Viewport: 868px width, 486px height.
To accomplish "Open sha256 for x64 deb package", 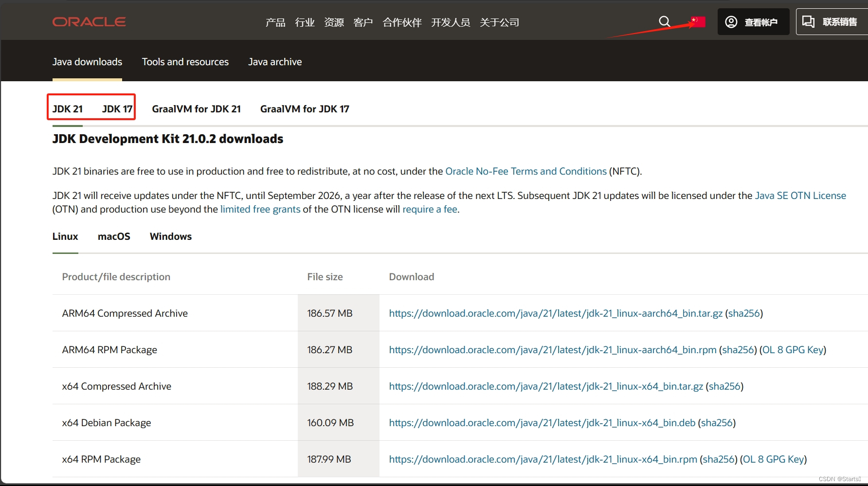I will tap(717, 423).
